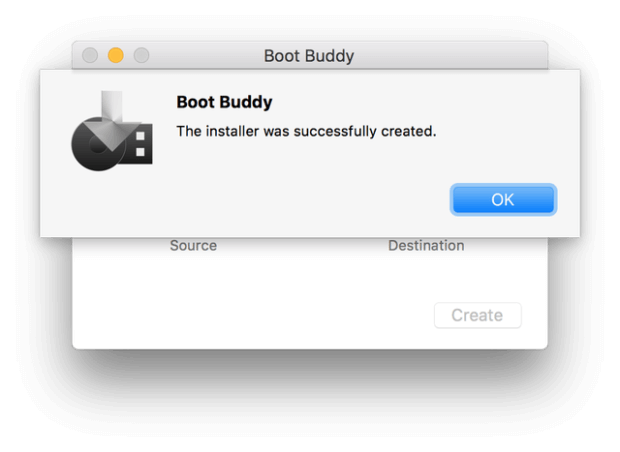Click the Boot Buddy window title text
620x452 pixels.
pos(309,56)
